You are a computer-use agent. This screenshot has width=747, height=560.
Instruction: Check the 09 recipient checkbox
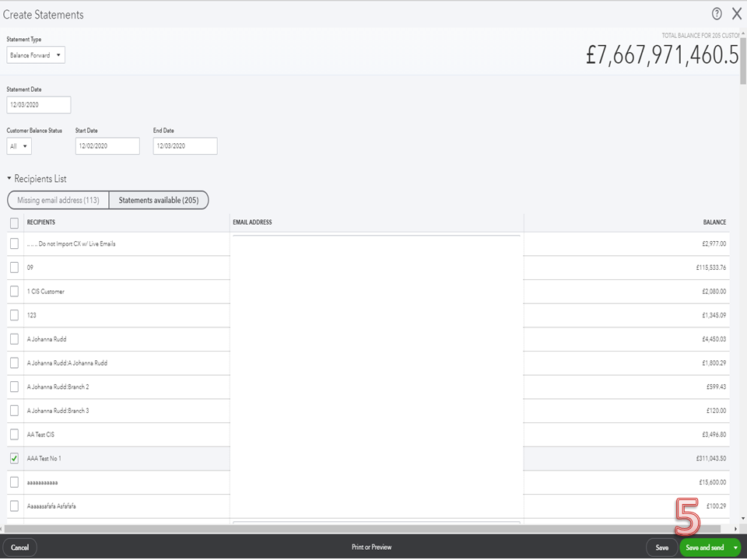coord(14,268)
